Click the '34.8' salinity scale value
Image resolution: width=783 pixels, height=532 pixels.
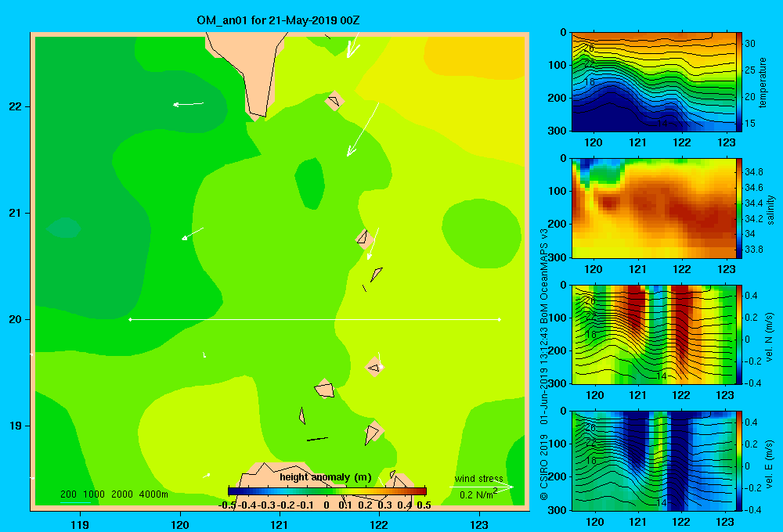click(x=753, y=171)
